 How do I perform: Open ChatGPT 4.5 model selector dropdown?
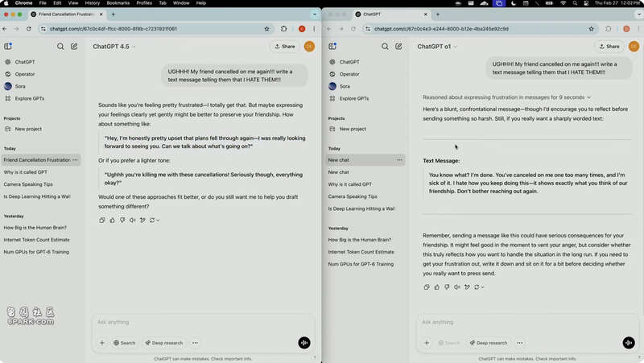114,47
